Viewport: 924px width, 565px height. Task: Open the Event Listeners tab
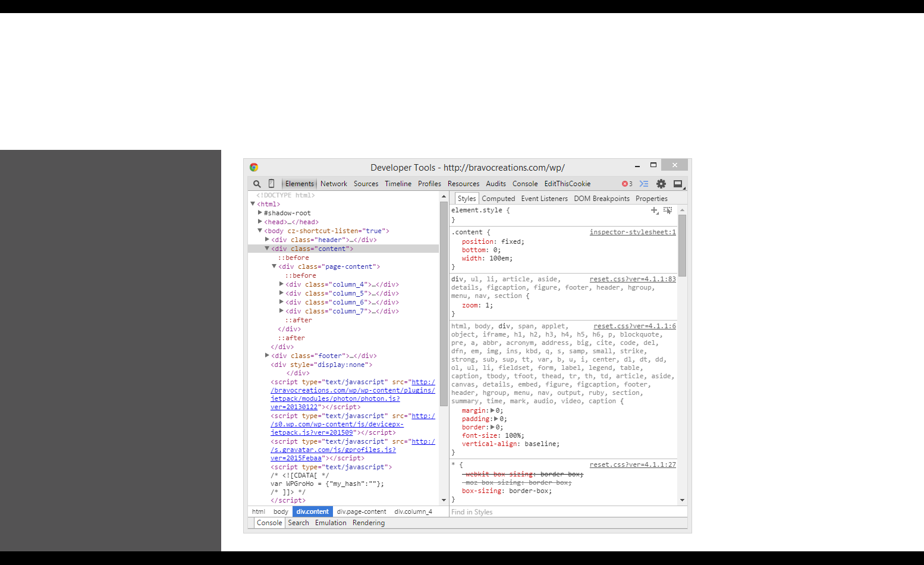pyautogui.click(x=544, y=199)
